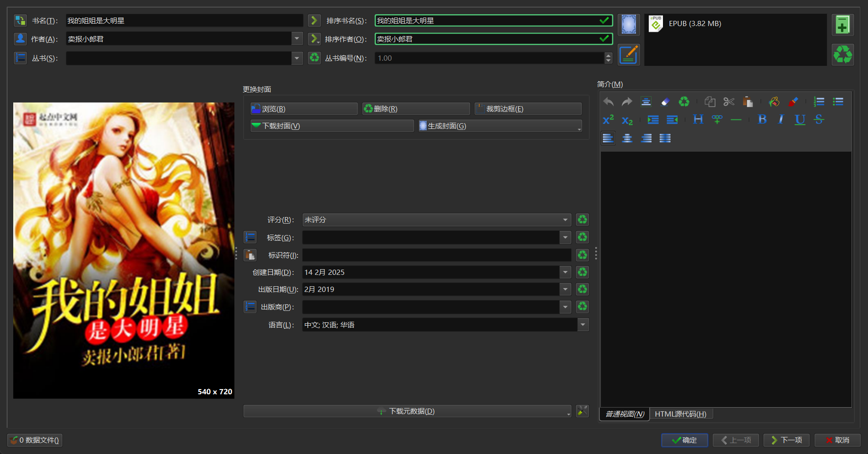
Task: Click the 生成封面 generate cover button
Action: pyautogui.click(x=500, y=126)
